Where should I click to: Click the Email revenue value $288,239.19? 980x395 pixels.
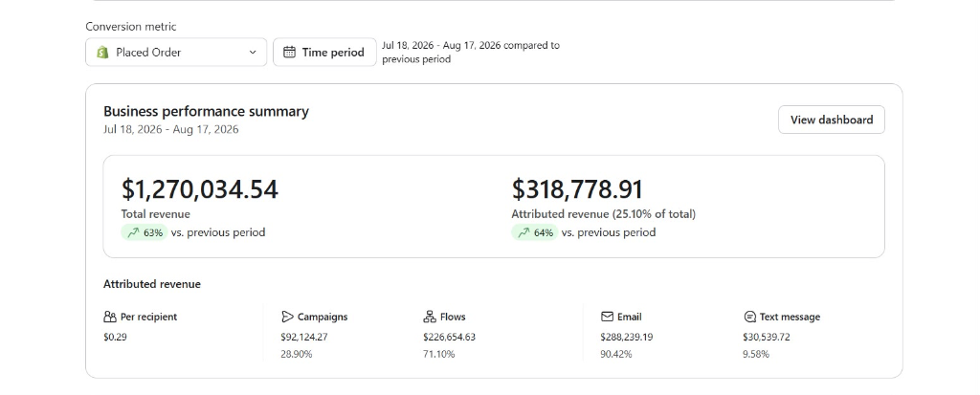(627, 337)
